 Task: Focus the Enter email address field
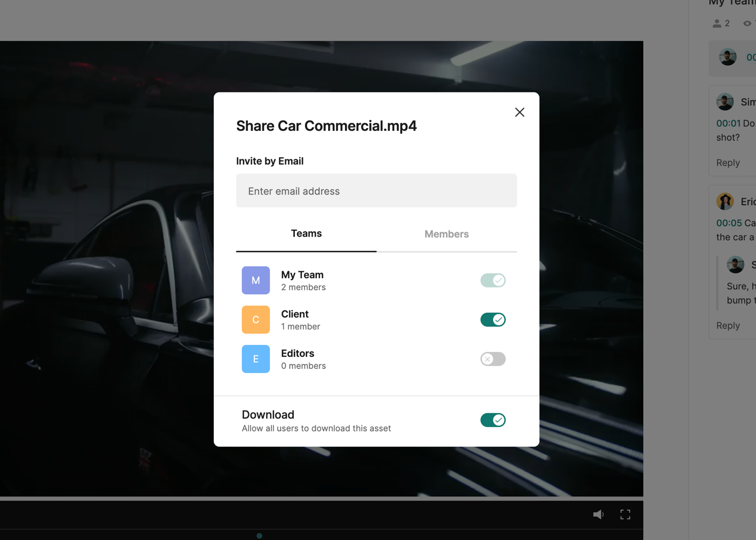click(376, 191)
